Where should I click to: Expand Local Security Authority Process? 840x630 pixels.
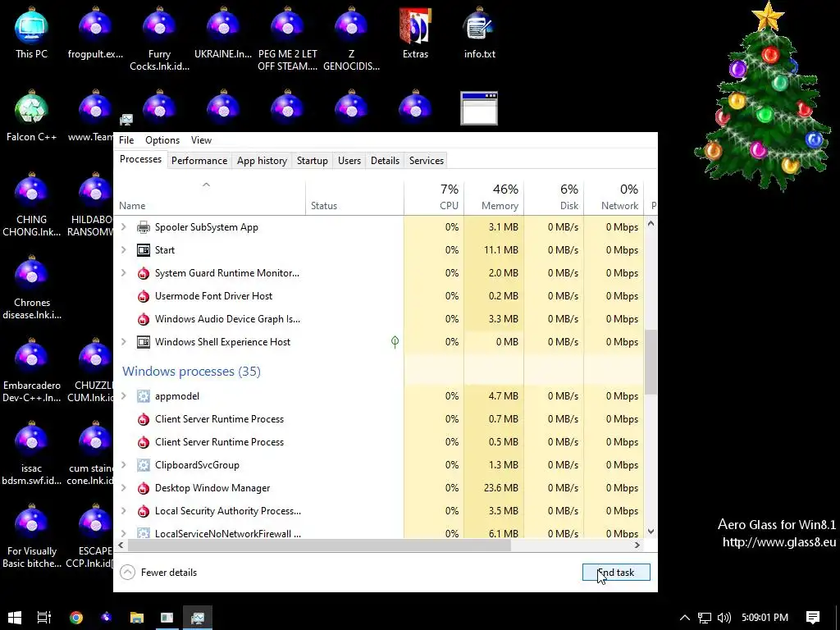[x=124, y=511]
